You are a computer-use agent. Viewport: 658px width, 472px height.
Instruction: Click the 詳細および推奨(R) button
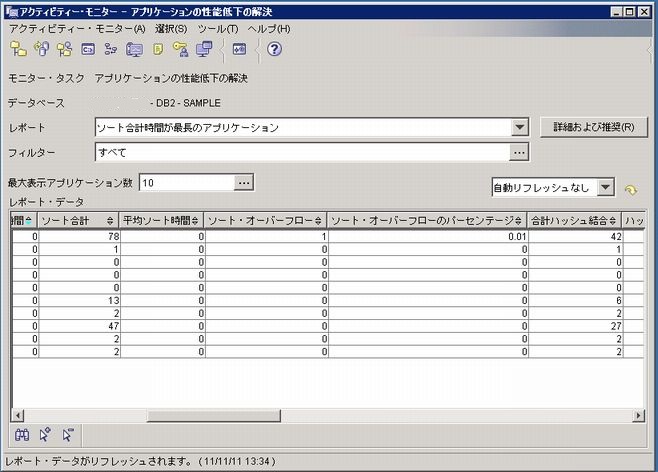[x=593, y=127]
